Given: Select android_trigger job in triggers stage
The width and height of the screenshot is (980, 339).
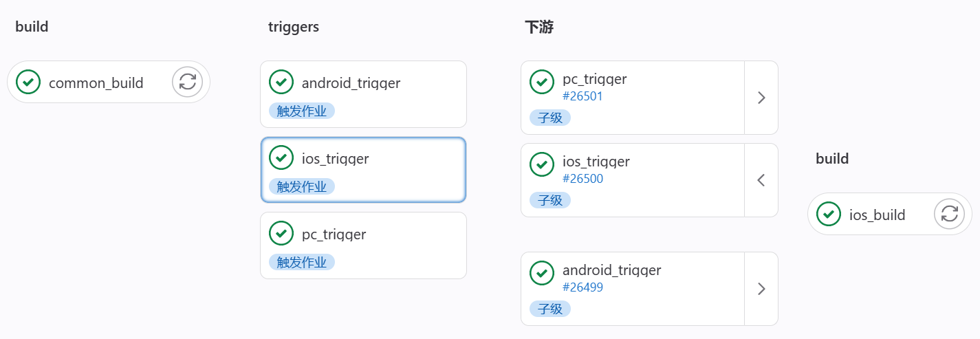Looking at the screenshot, I should pos(351,83).
